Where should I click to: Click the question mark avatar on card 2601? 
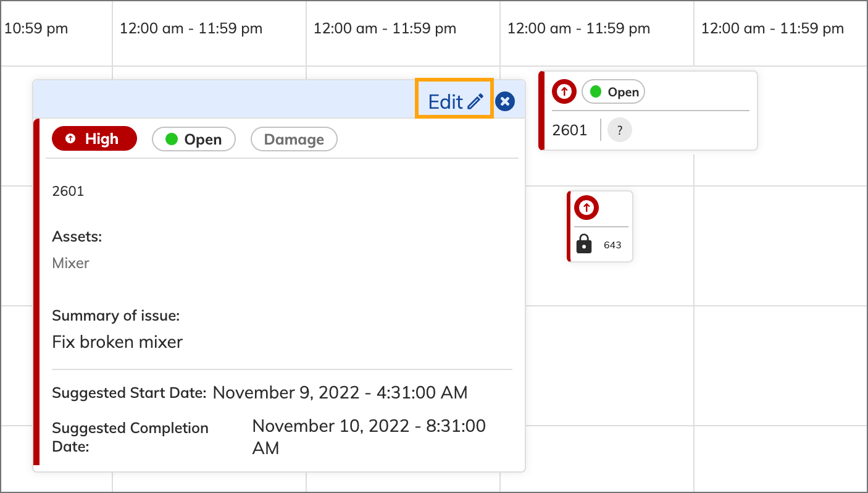619,130
